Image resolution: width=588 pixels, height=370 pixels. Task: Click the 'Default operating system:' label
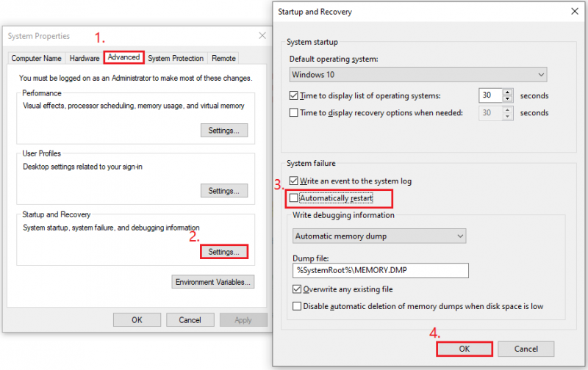coord(334,59)
